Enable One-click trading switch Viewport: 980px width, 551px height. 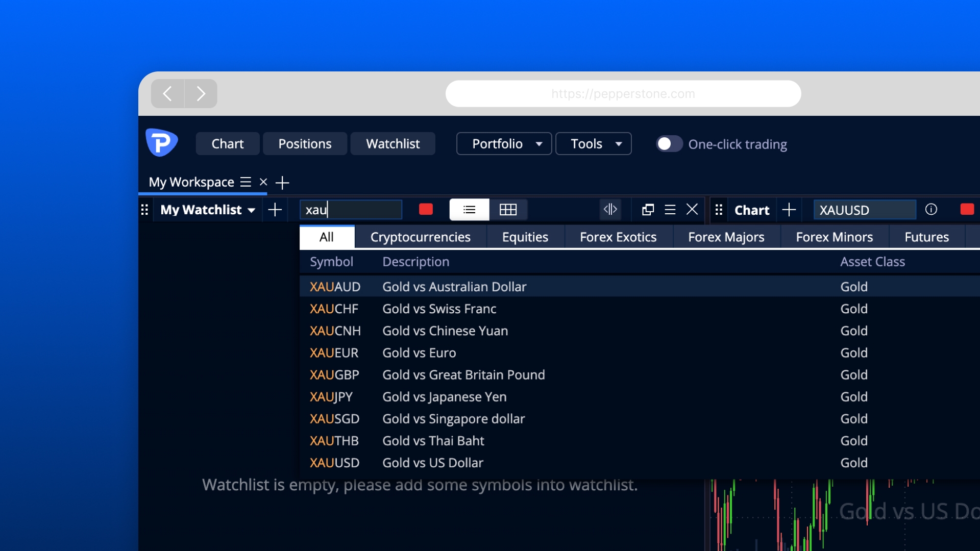[669, 144]
